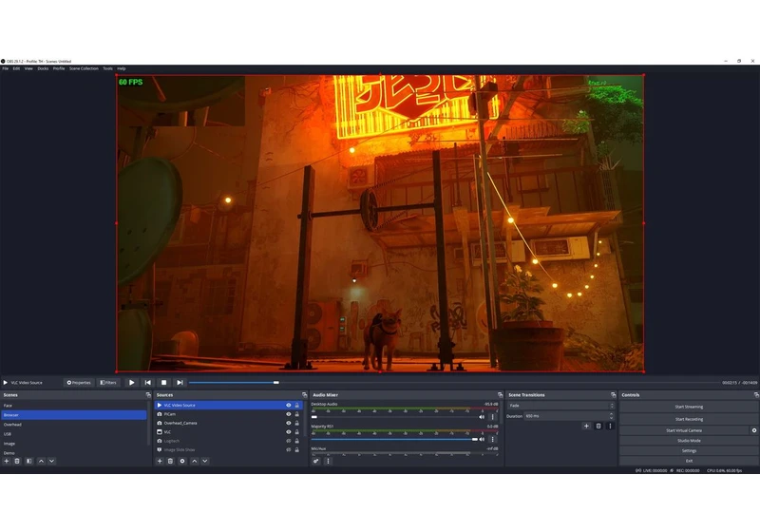760x532 pixels.
Task: Open the File menu
Action: pos(6,68)
